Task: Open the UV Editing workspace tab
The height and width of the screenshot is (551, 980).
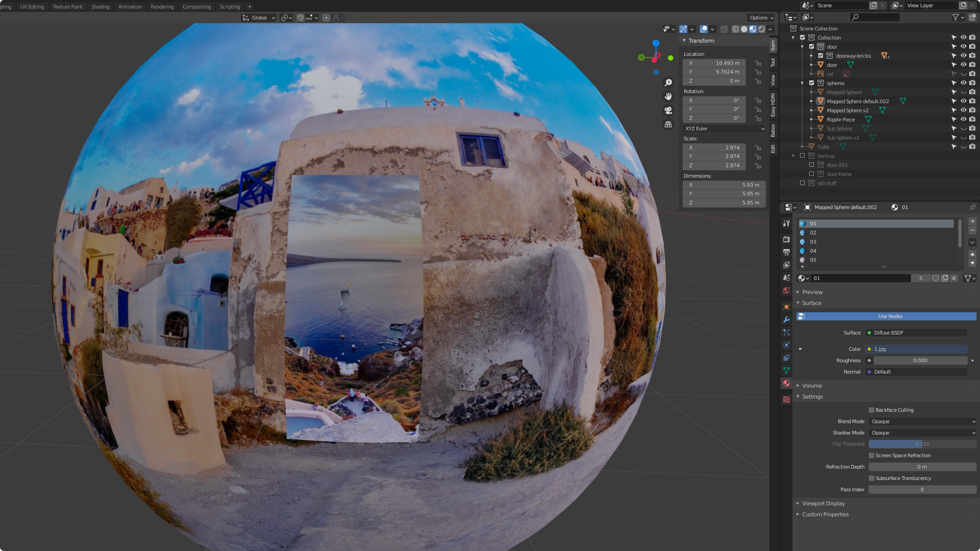Action: [x=32, y=6]
